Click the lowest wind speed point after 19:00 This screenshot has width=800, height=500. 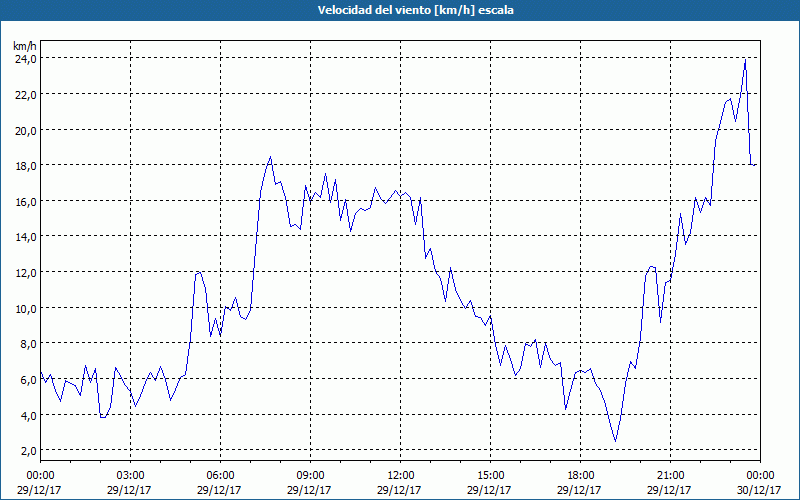616,441
